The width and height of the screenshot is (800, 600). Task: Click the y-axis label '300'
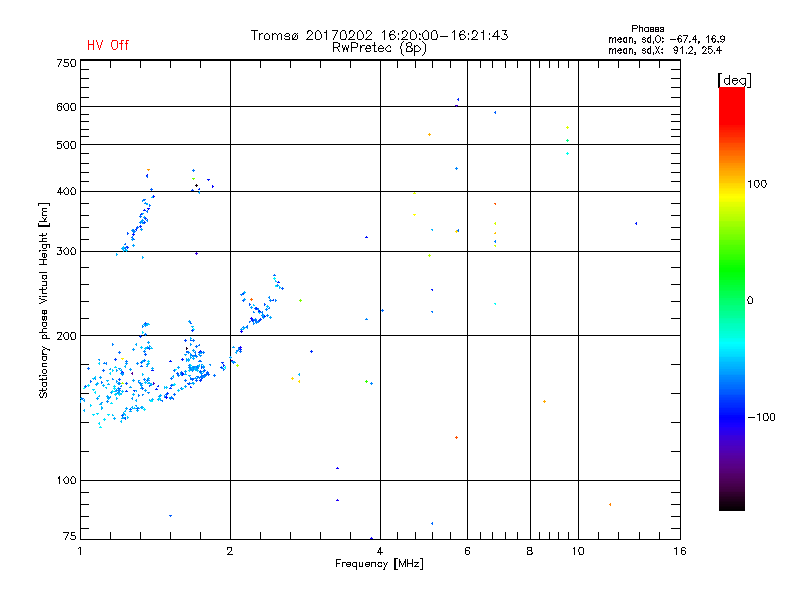(66, 252)
